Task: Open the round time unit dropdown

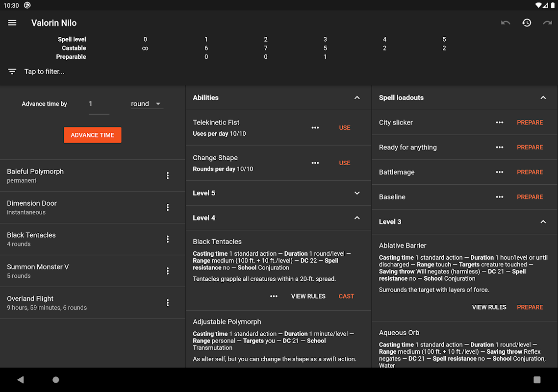Action: click(x=147, y=104)
